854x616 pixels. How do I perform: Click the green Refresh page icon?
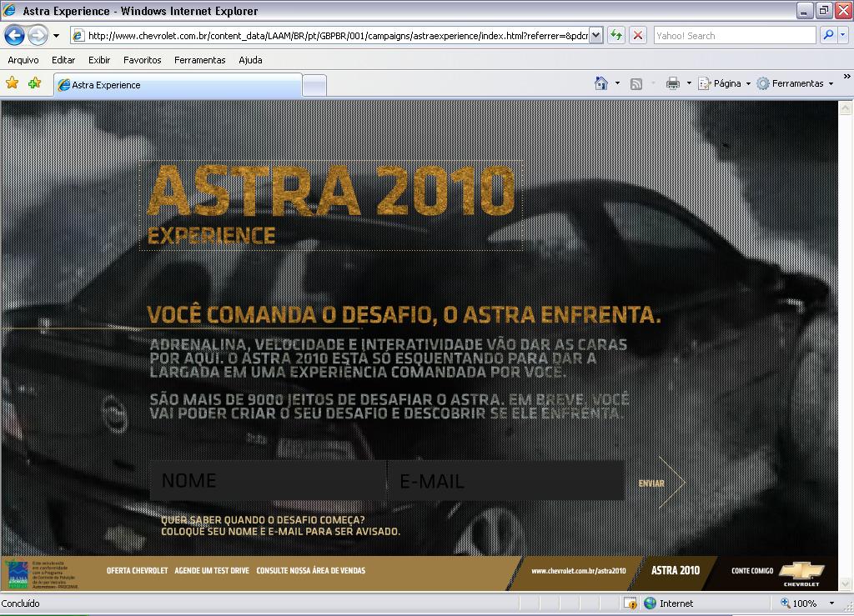(616, 36)
